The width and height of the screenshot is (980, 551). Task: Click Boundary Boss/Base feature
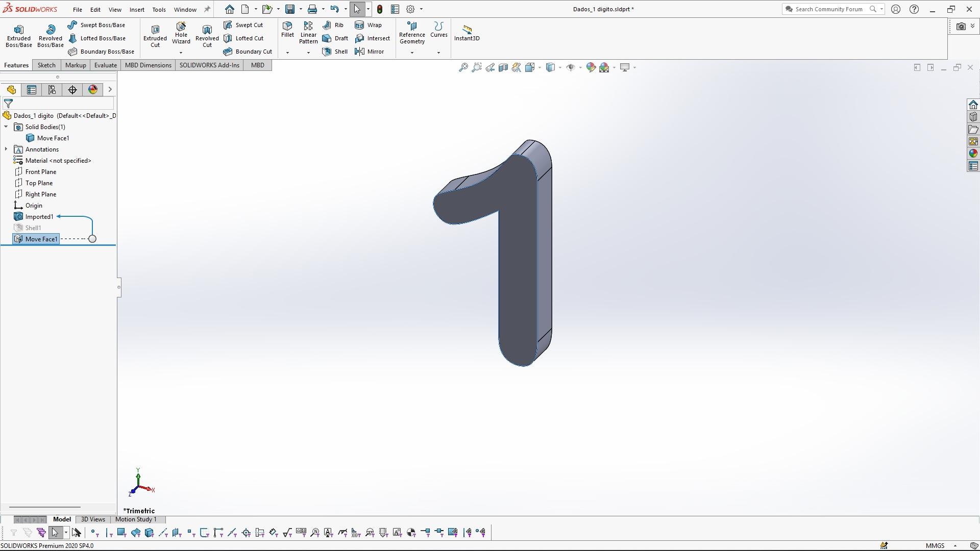pyautogui.click(x=101, y=52)
